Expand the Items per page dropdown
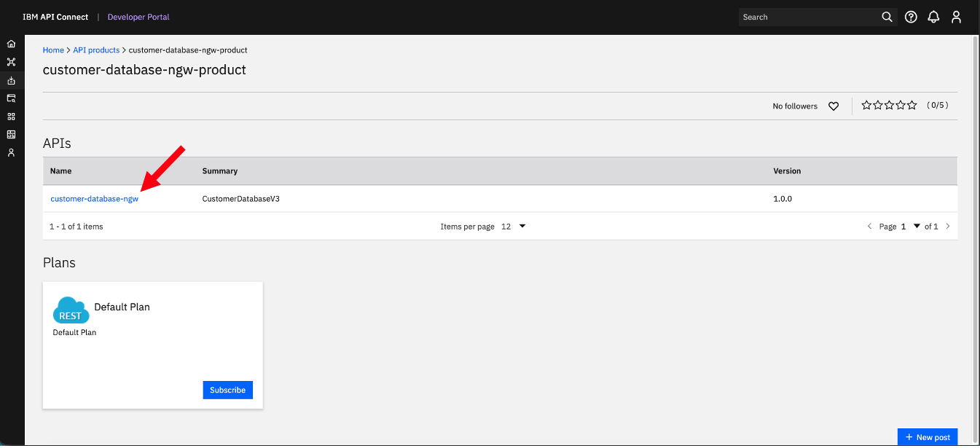 click(x=514, y=227)
